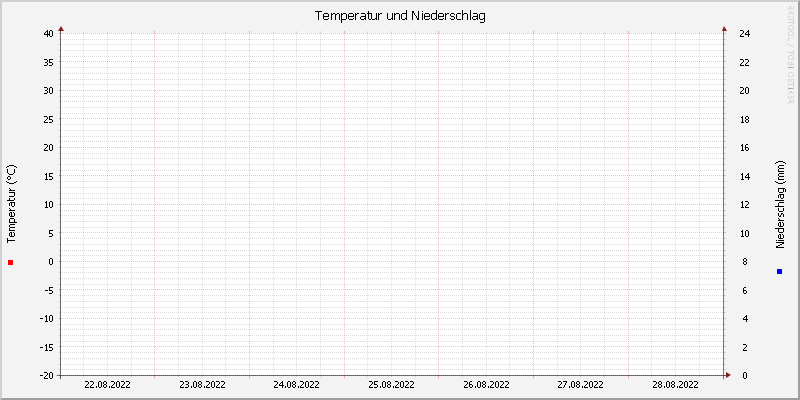Image resolution: width=800 pixels, height=400 pixels.
Task: Click the date label 22.08.2022
Action: pos(107,385)
